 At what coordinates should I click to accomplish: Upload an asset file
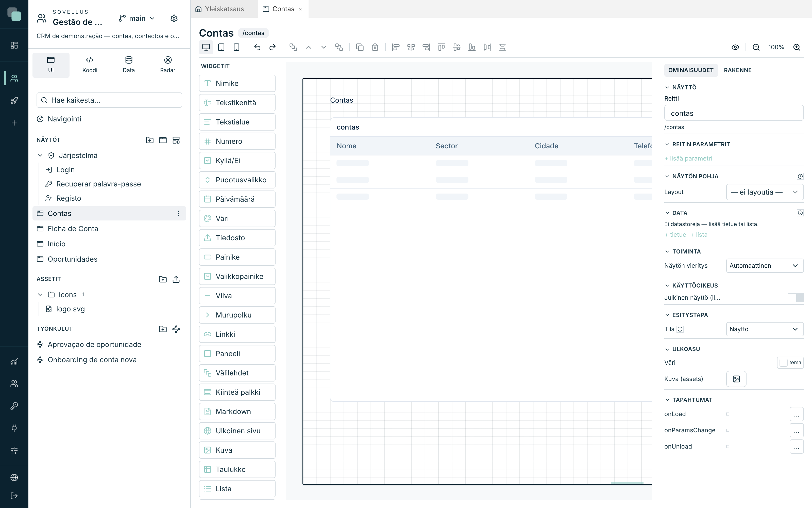tap(176, 279)
